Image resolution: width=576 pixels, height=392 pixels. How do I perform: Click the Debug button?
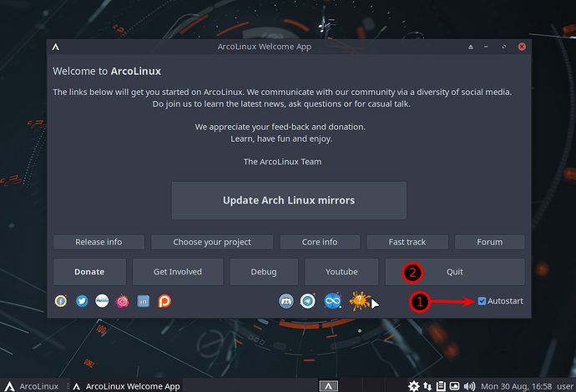264,272
